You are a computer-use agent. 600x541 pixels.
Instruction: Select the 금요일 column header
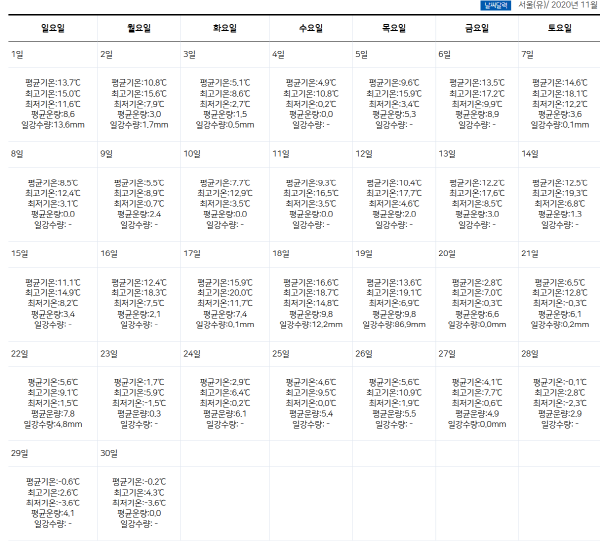coord(476,29)
